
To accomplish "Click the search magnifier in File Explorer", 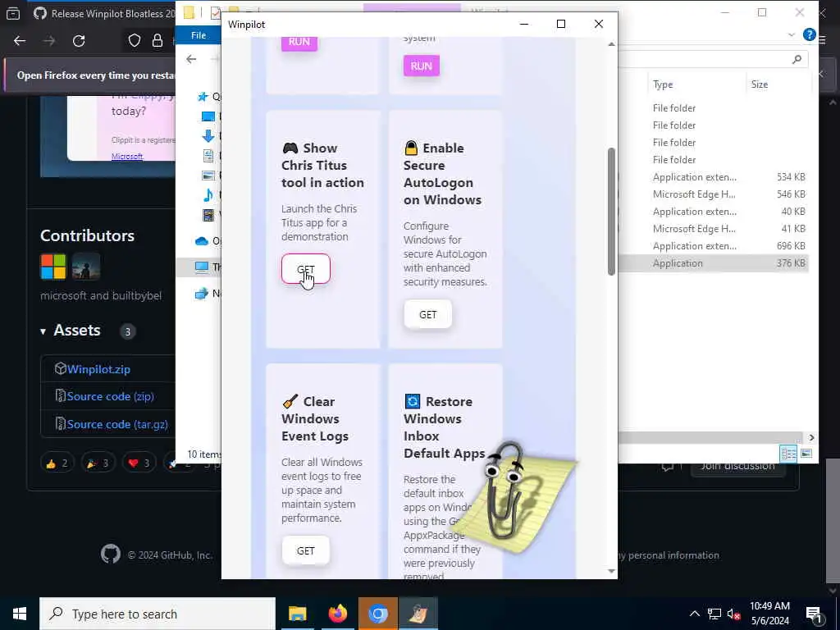I will (797, 59).
